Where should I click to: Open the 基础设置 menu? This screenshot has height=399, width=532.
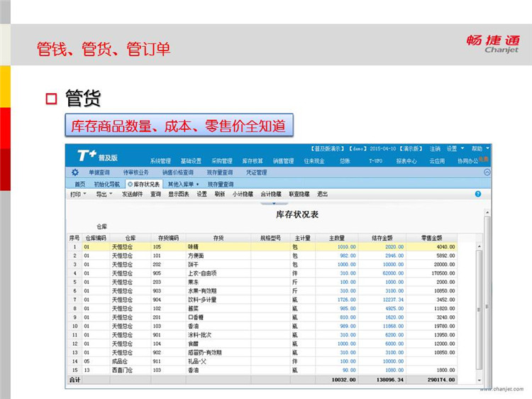point(191,161)
